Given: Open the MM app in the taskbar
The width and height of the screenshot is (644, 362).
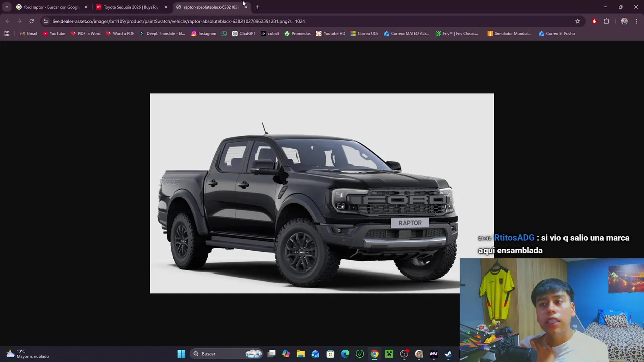Looking at the screenshot, I should [x=434, y=354].
